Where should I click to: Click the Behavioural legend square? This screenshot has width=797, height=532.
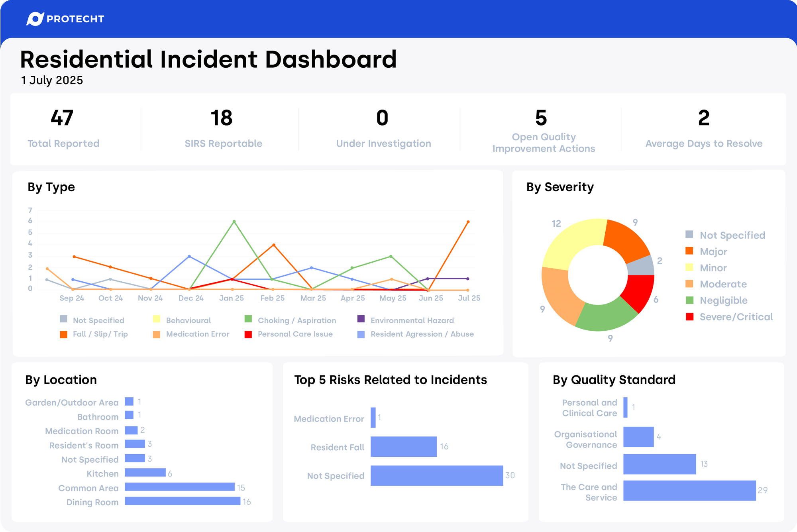156,320
